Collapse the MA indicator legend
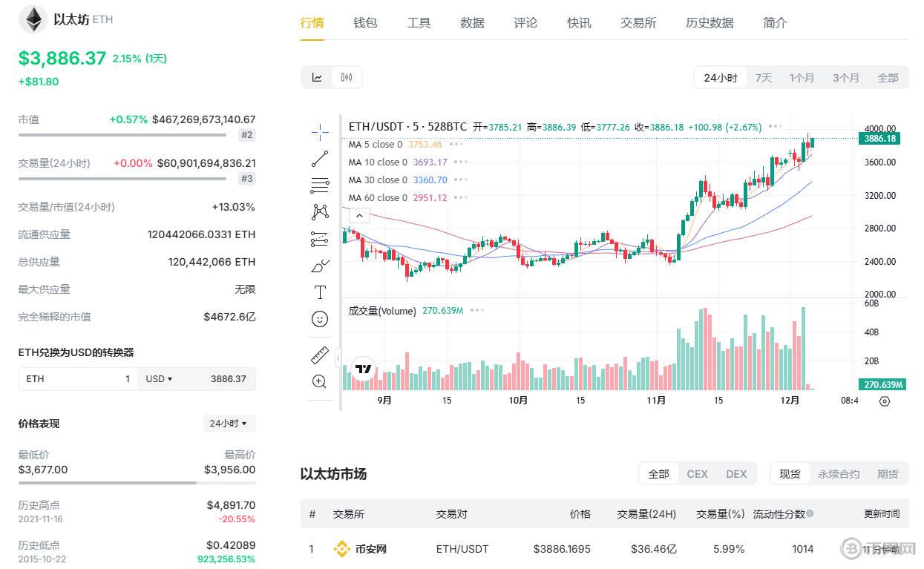924x569 pixels. pos(359,216)
